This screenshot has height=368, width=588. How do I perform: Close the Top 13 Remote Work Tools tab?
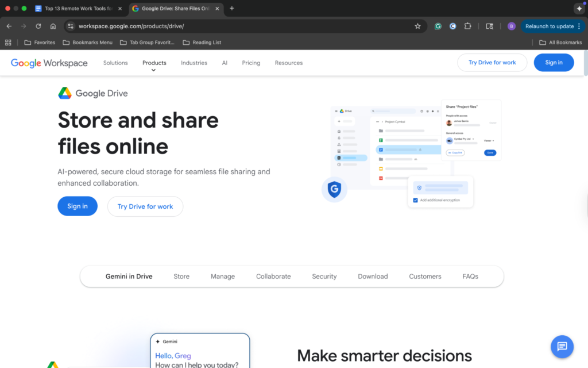point(120,8)
